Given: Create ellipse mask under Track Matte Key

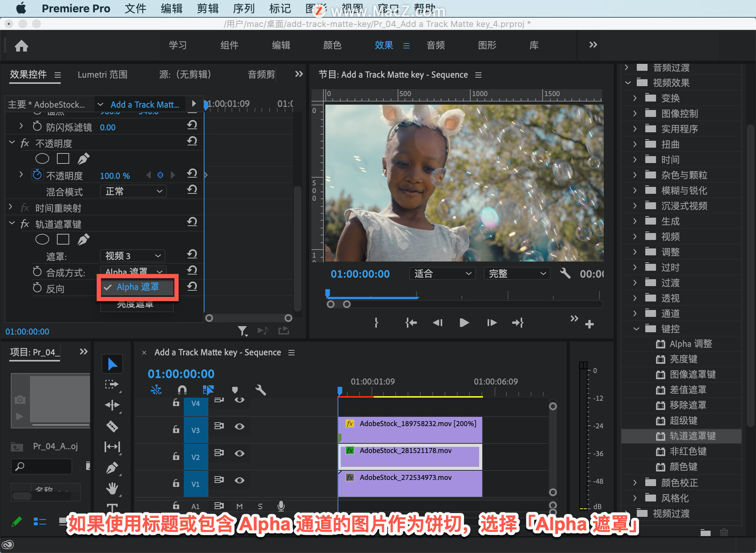Looking at the screenshot, I should point(42,239).
